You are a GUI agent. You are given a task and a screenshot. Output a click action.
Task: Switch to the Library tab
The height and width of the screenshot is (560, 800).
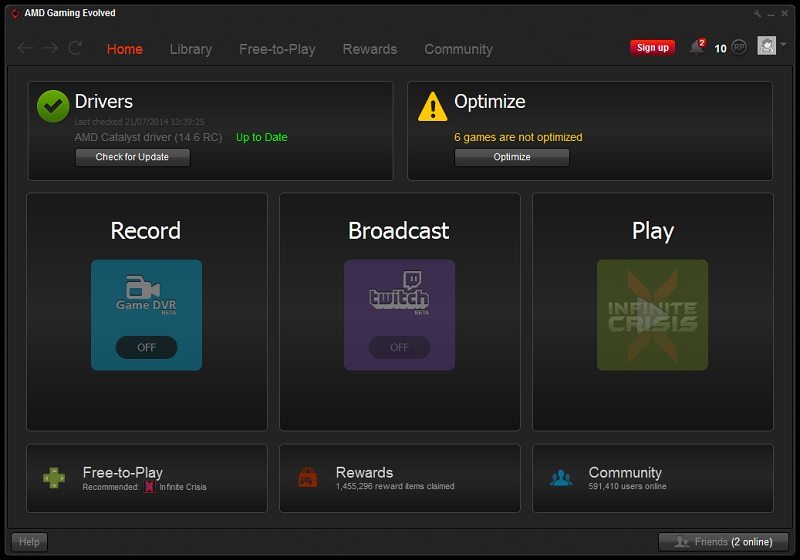(x=191, y=49)
